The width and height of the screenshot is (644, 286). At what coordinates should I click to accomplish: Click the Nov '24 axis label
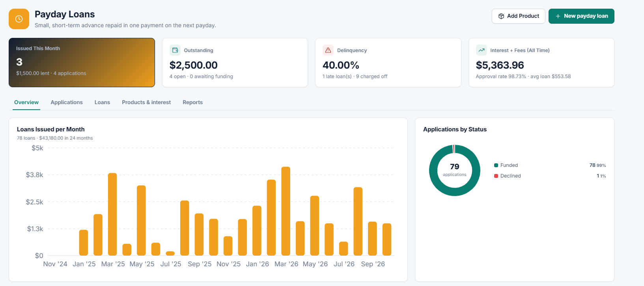point(55,264)
